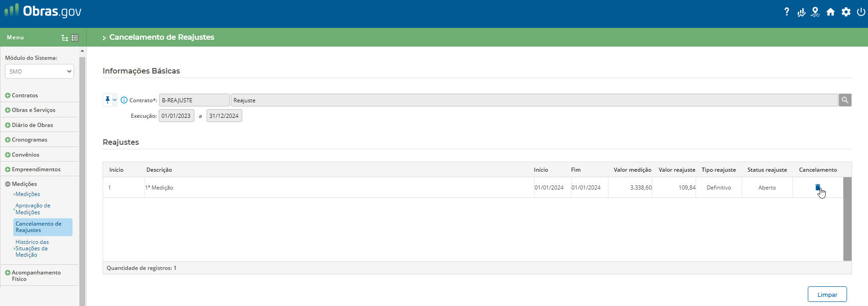Switch menu to list view icon
This screenshot has width=868, height=306.
click(x=75, y=38)
